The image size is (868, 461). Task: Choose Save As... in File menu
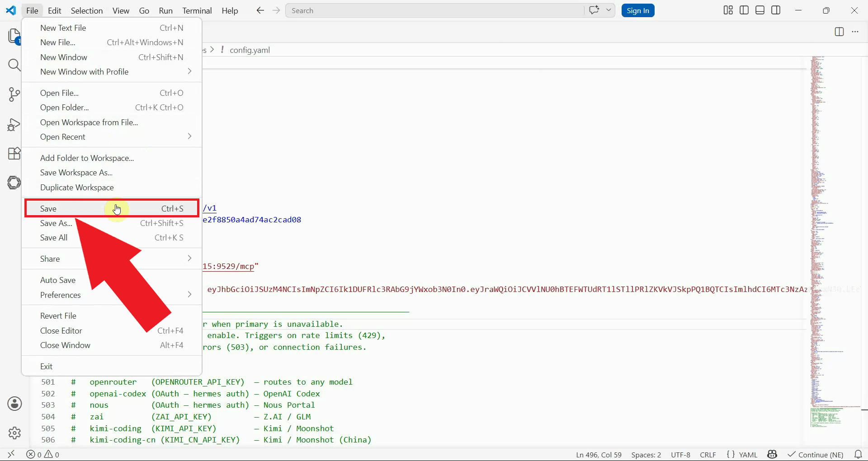pyautogui.click(x=112, y=223)
